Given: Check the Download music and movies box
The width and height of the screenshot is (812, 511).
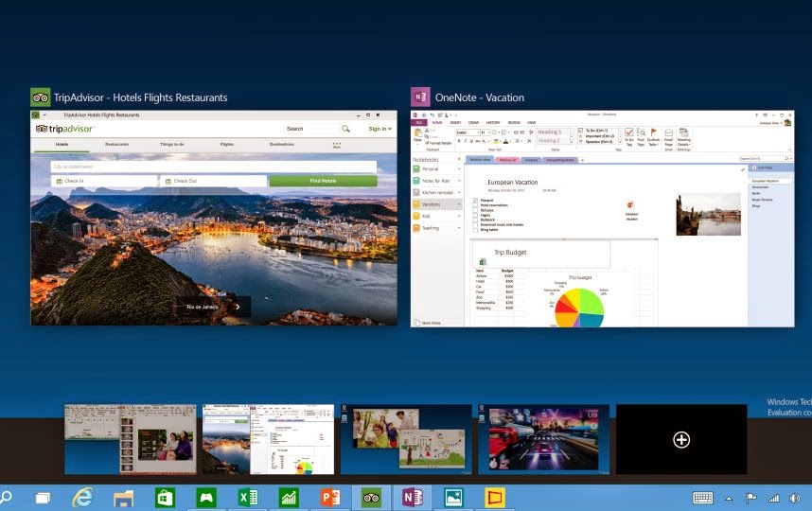Looking at the screenshot, I should pos(475,224).
